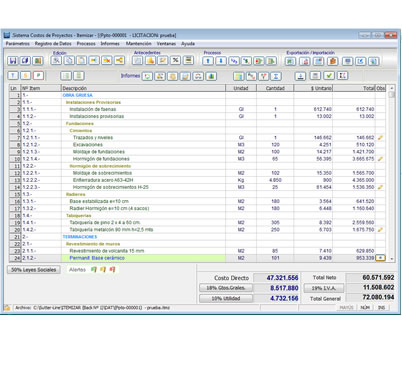Toggle the blue T toolbar button
The width and height of the screenshot is (402, 365).
click(13, 76)
